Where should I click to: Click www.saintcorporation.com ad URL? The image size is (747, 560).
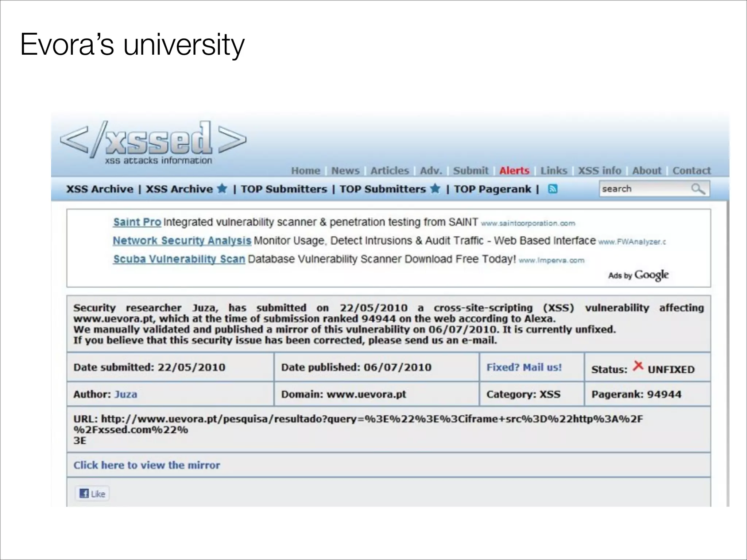(x=528, y=223)
